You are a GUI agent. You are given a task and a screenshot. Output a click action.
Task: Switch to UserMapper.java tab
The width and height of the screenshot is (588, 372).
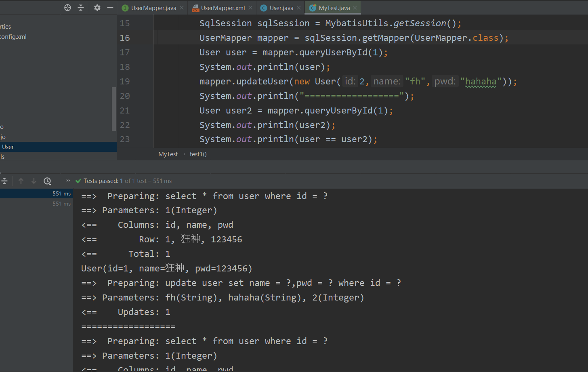[x=153, y=8]
